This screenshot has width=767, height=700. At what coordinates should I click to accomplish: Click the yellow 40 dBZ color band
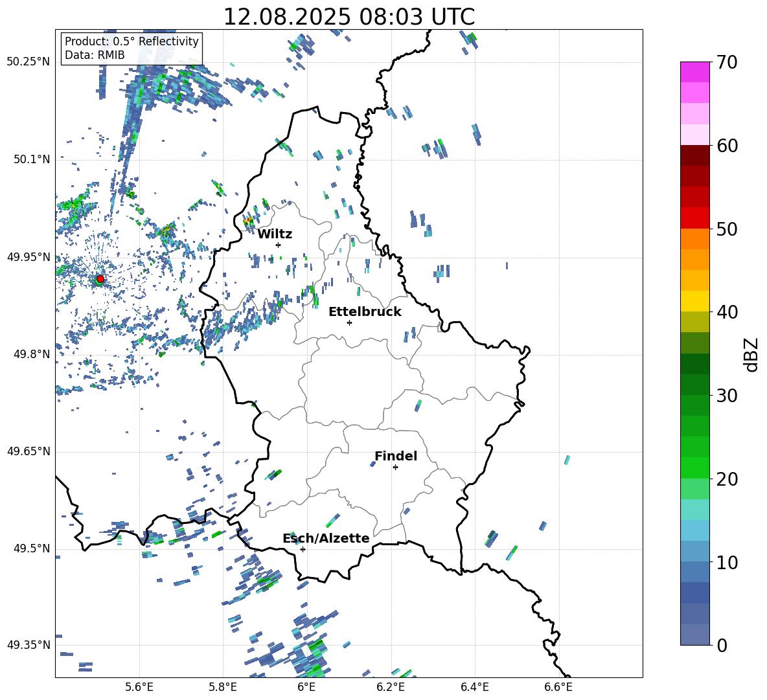[x=694, y=301]
